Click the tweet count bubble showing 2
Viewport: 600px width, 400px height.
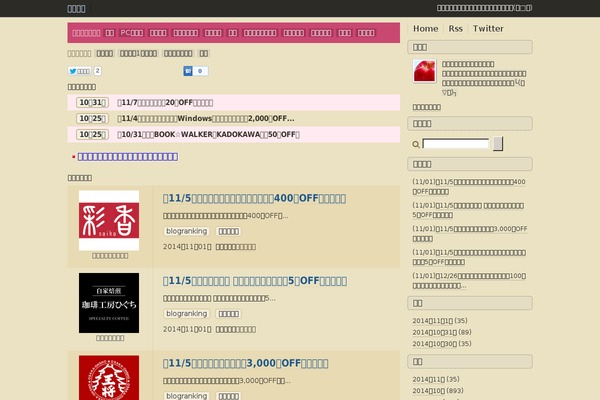point(98,71)
